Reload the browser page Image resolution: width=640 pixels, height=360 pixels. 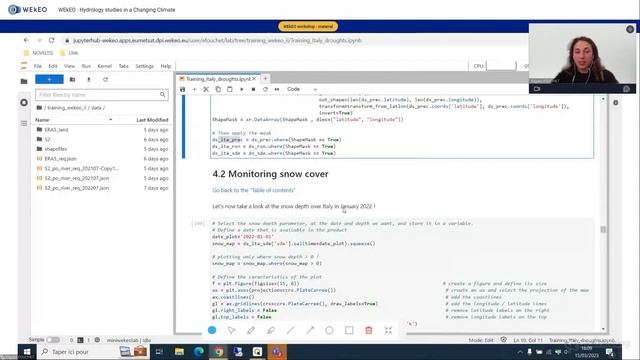click(51, 40)
